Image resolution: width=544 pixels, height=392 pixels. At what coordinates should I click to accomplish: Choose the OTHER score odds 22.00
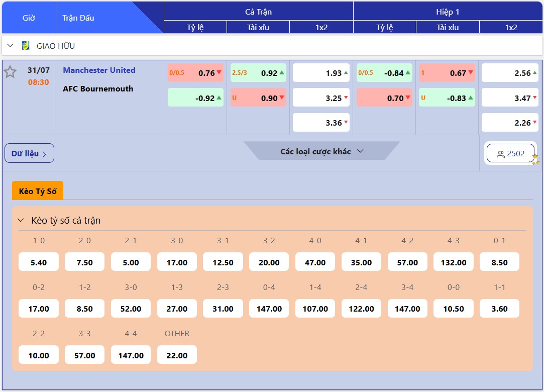(x=177, y=355)
